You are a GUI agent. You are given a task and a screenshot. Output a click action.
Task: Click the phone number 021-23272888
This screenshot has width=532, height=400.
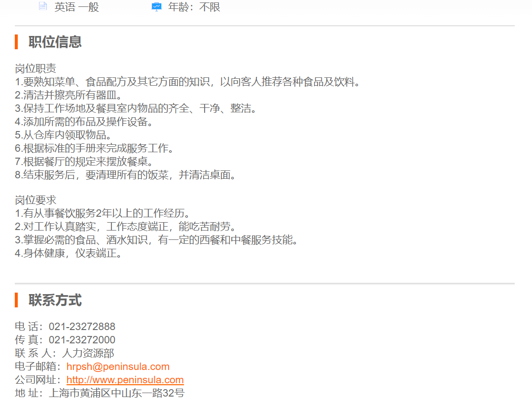(82, 327)
